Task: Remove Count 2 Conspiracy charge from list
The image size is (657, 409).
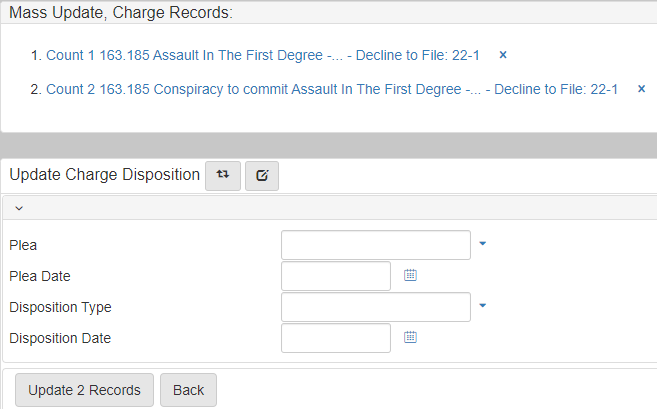Action: coord(641,89)
